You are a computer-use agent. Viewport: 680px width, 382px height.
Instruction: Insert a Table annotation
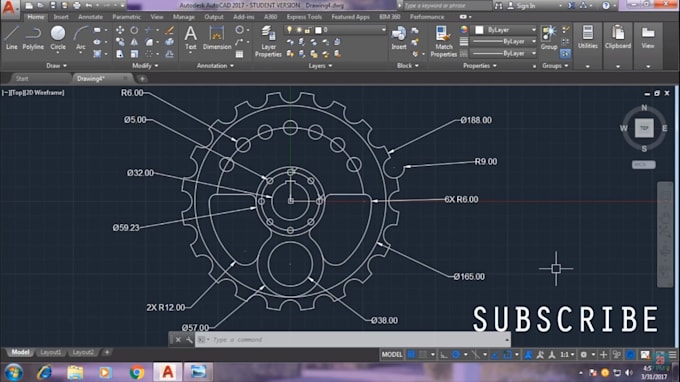pos(239,54)
